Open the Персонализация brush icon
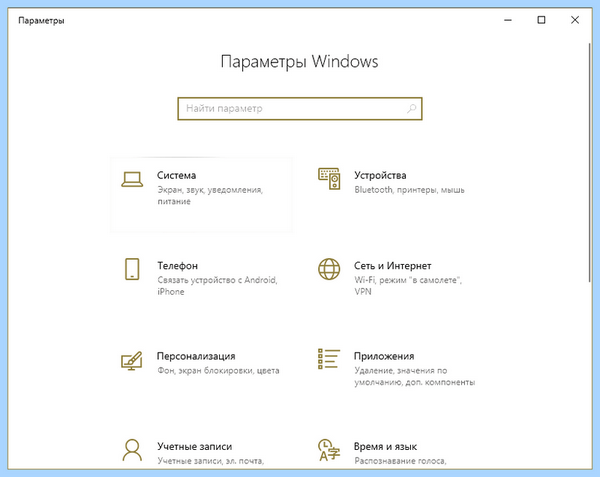The width and height of the screenshot is (600, 477). click(x=132, y=360)
